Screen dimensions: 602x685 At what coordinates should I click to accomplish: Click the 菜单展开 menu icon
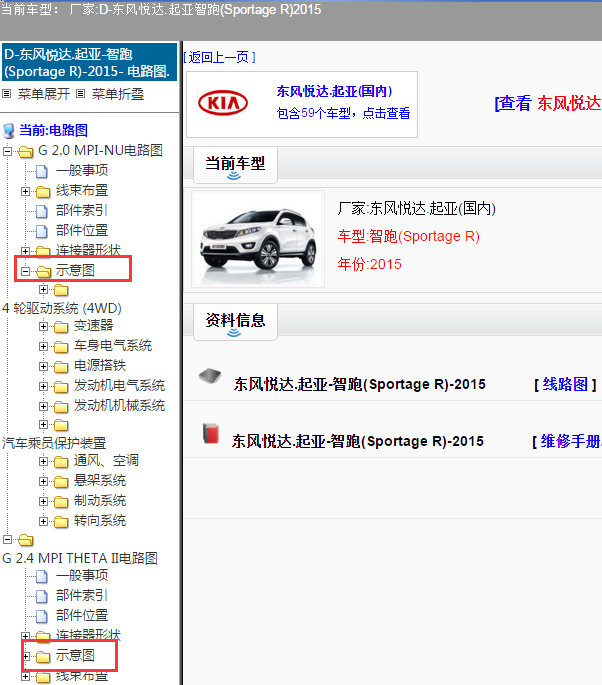tap(7, 93)
